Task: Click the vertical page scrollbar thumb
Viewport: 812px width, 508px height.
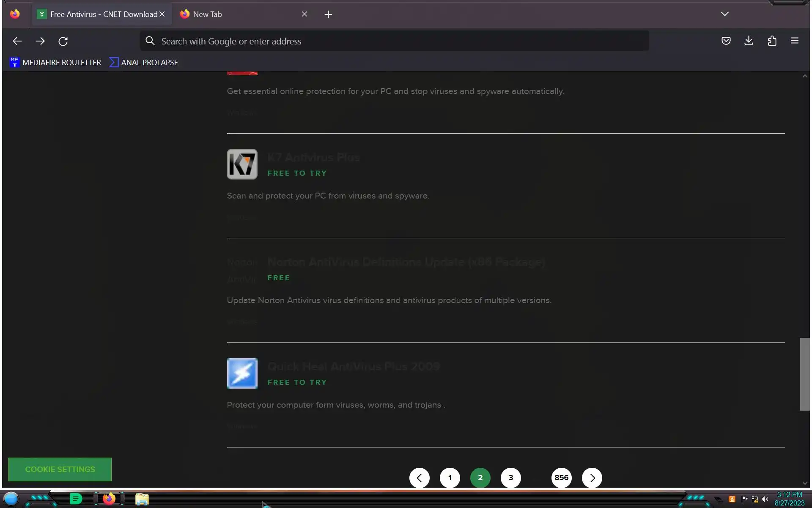Action: pyautogui.click(x=804, y=374)
